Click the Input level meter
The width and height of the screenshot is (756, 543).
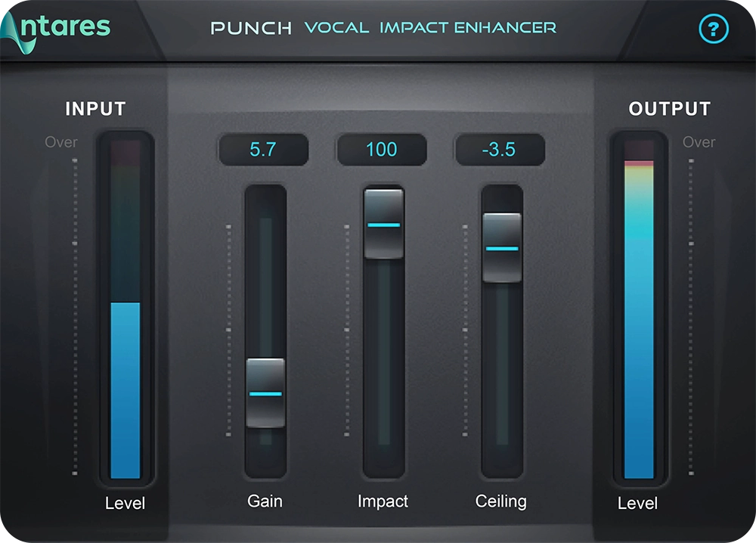125,309
